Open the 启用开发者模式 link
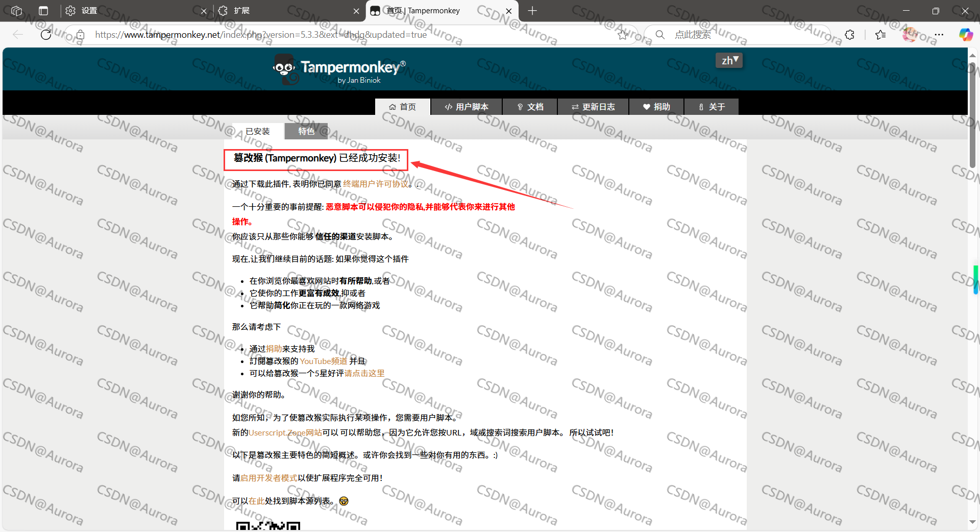This screenshot has width=980, height=532. point(269,478)
